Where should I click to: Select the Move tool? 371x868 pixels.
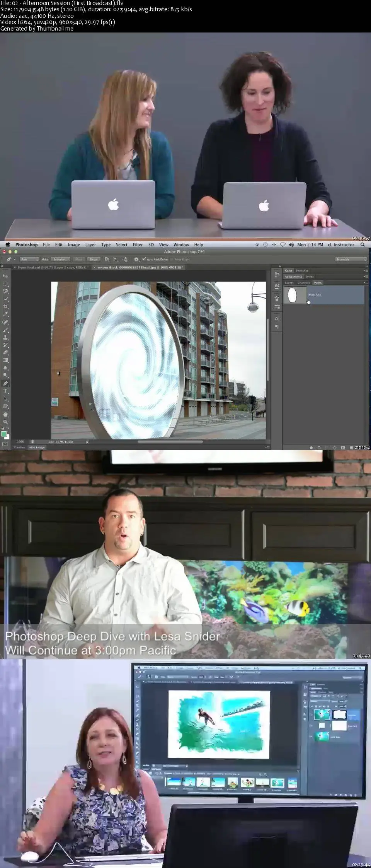click(5, 276)
